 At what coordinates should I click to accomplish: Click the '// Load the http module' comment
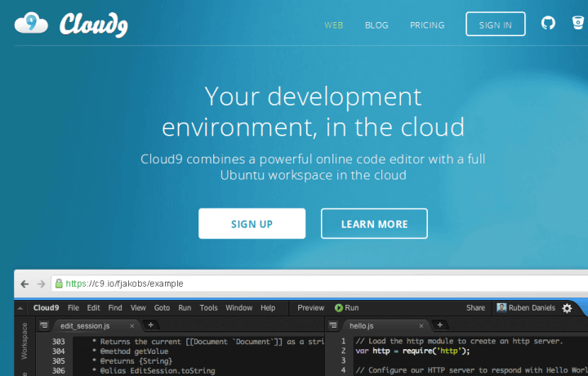[459, 341]
